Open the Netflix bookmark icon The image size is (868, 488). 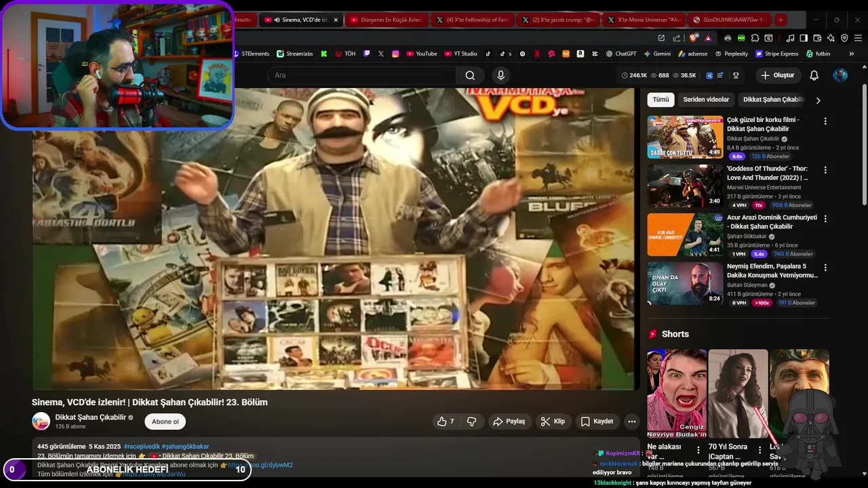(x=537, y=54)
